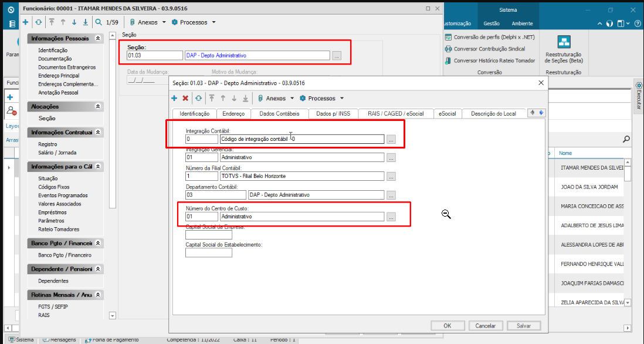Image resolution: width=644 pixels, height=344 pixels.
Task: Collapse the Informações Pessoais group
Action: coord(98,38)
